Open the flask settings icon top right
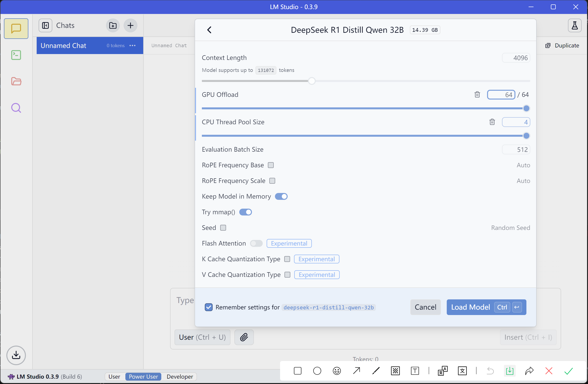Image resolution: width=588 pixels, height=384 pixels. pos(574,25)
